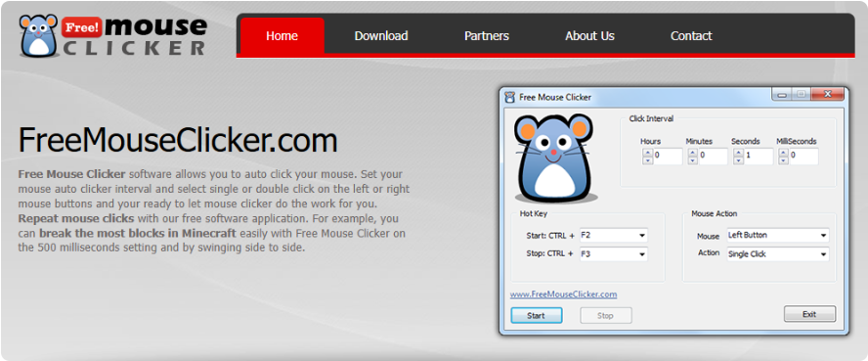The width and height of the screenshot is (868, 361).
Task: Open the Partners navigation tab
Action: (487, 36)
